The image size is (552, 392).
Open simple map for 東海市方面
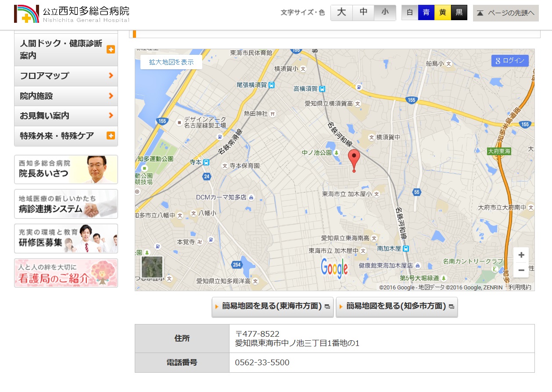272,306
